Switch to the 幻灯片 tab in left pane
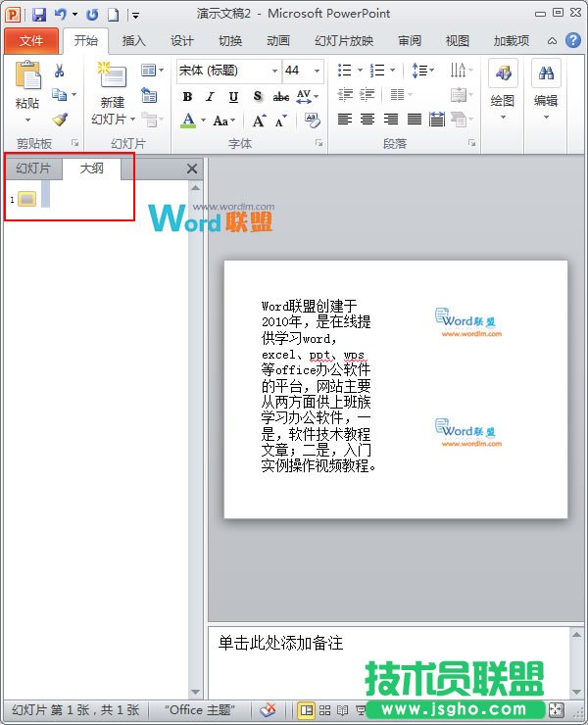 [x=33, y=169]
